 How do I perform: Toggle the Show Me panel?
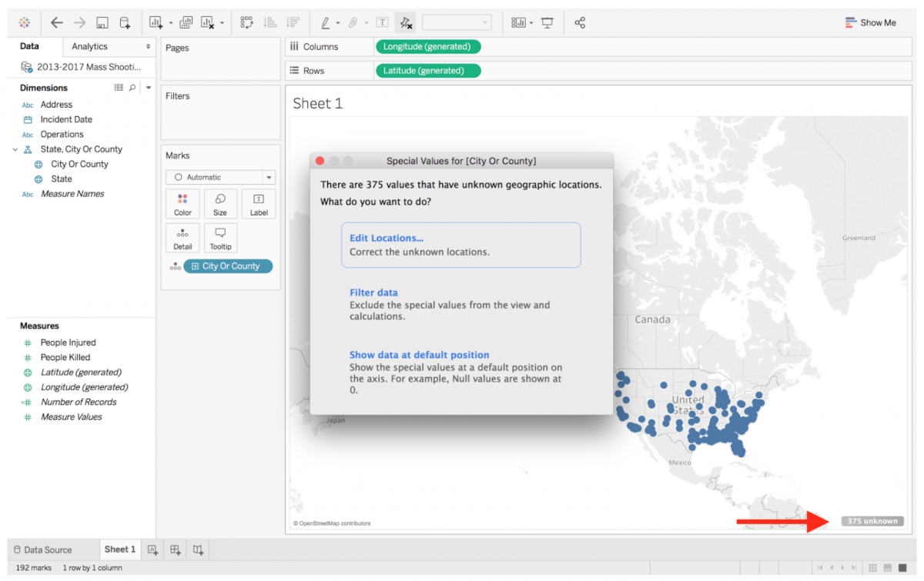(x=871, y=22)
